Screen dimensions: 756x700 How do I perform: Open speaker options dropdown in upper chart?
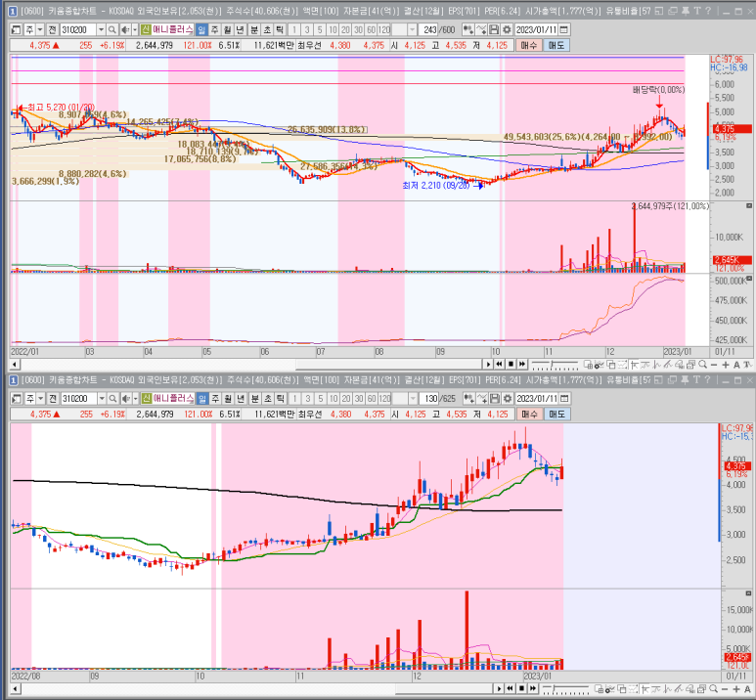tap(135, 30)
